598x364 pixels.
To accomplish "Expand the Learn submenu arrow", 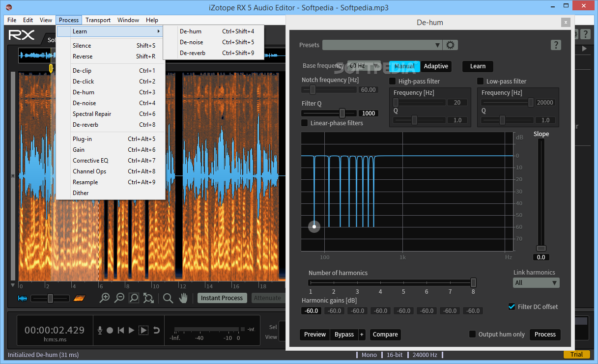I will (159, 31).
